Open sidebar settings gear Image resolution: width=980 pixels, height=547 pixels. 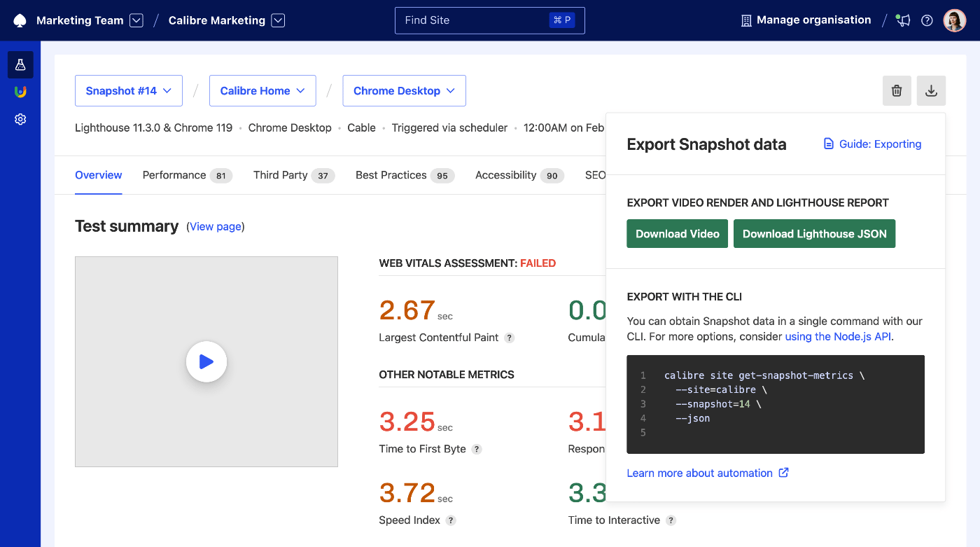20,119
